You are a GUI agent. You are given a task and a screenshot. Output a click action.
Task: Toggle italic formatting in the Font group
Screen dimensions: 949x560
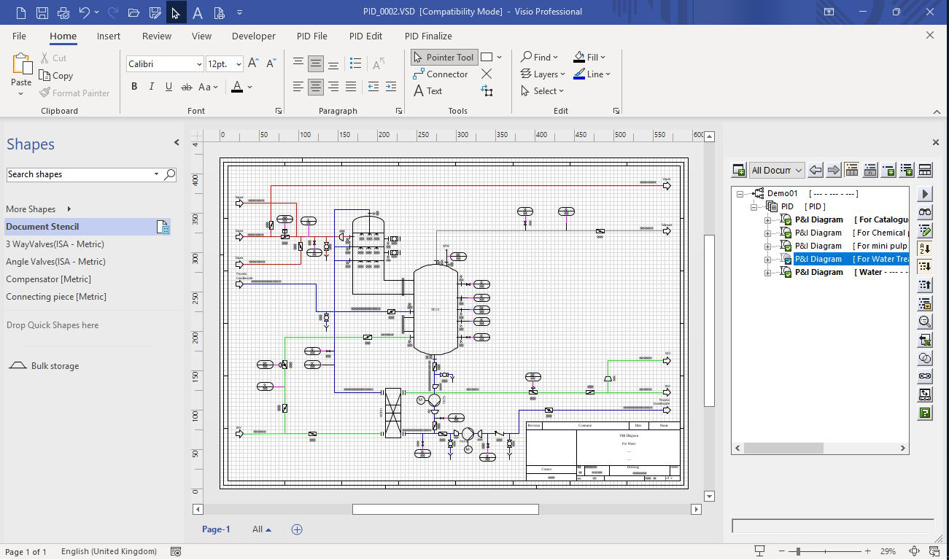click(151, 86)
